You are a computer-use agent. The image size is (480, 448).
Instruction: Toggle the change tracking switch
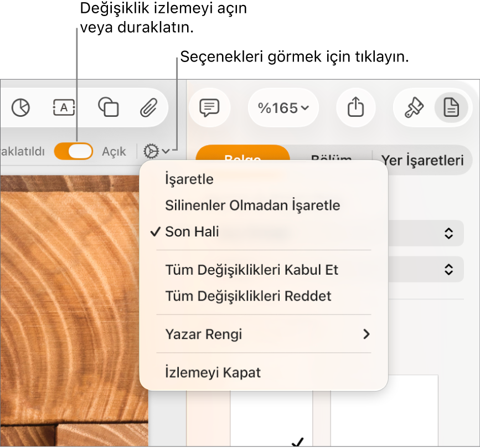point(74,151)
